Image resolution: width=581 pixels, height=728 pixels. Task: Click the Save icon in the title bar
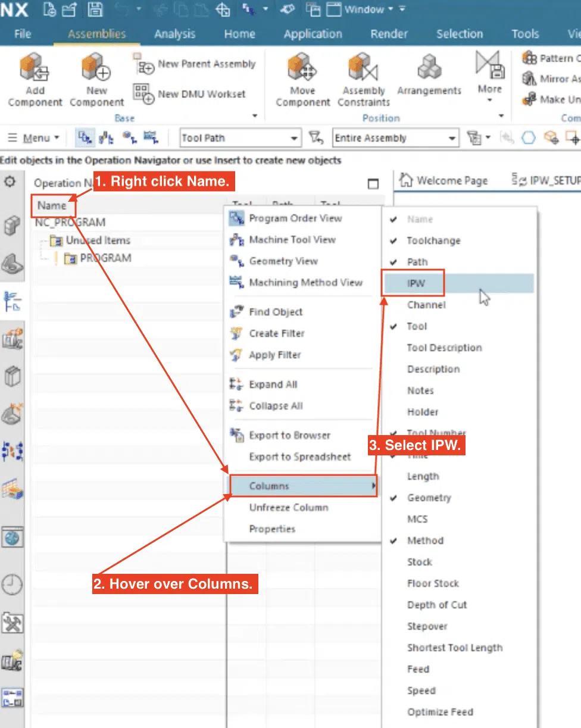[x=95, y=10]
